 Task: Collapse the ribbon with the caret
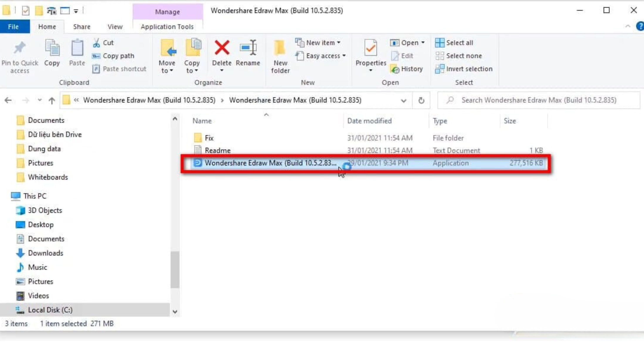click(628, 26)
